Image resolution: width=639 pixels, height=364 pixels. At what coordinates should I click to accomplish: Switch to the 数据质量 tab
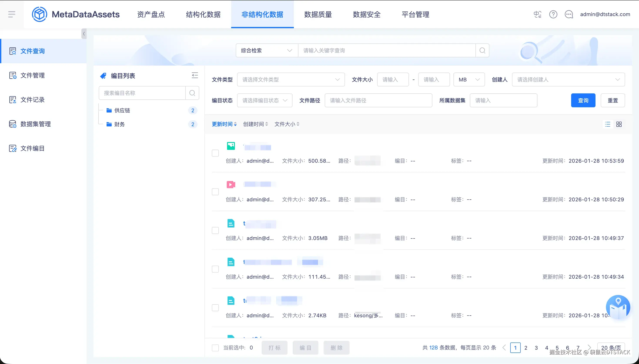(x=318, y=14)
